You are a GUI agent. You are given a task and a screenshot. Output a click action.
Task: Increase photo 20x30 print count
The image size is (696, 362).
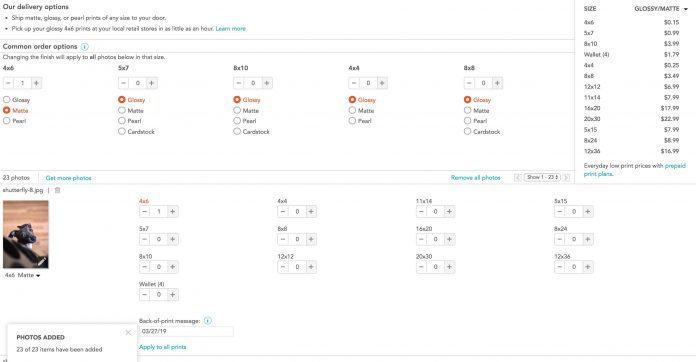450,267
